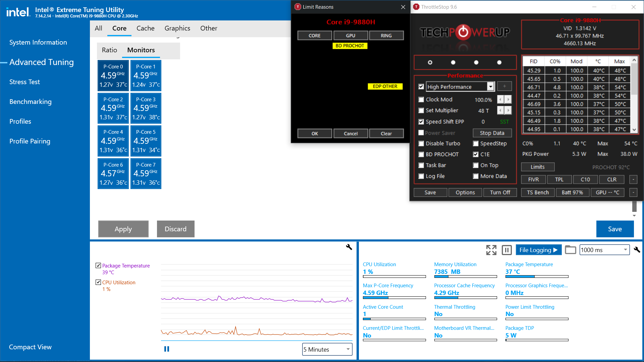Screen dimensions: 644x362
Task: Toggle the Package Temperature graph checkbox
Action: (98, 265)
